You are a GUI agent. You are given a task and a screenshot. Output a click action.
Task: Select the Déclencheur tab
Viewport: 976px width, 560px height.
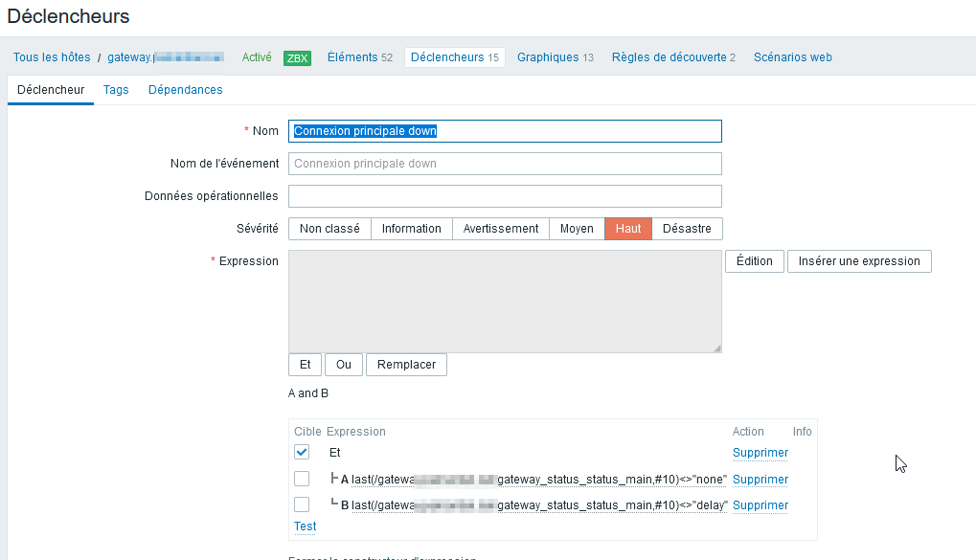click(51, 90)
